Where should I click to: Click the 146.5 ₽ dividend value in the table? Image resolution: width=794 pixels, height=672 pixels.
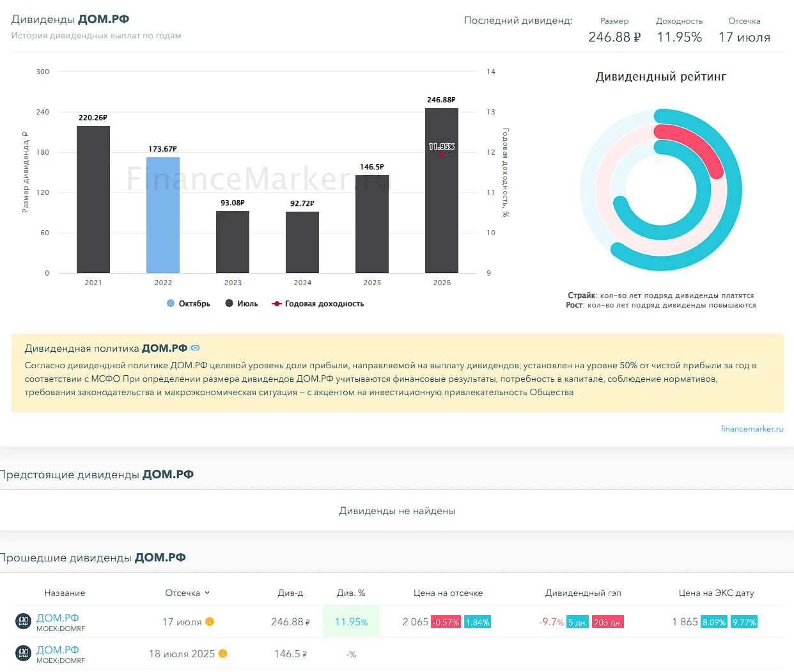pyautogui.click(x=290, y=653)
